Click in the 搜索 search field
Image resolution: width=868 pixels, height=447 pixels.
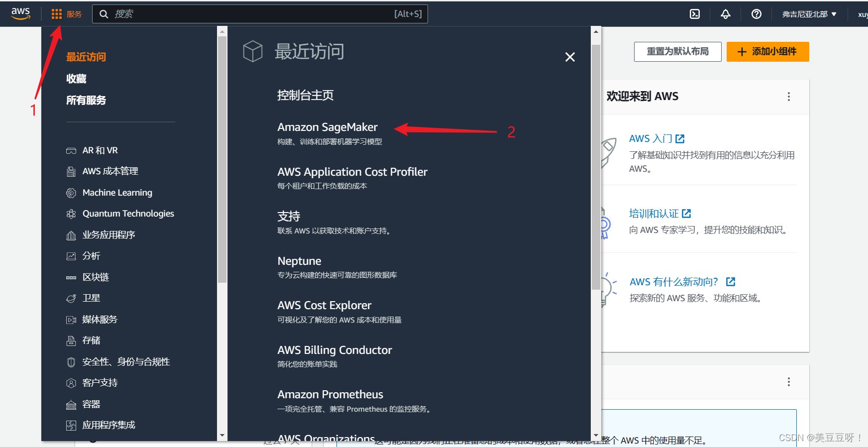click(260, 14)
